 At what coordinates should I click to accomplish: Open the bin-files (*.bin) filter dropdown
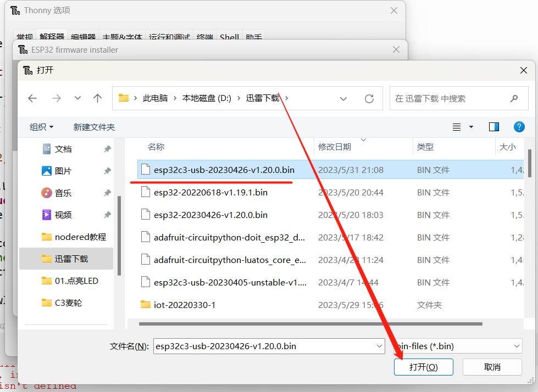tap(458, 346)
